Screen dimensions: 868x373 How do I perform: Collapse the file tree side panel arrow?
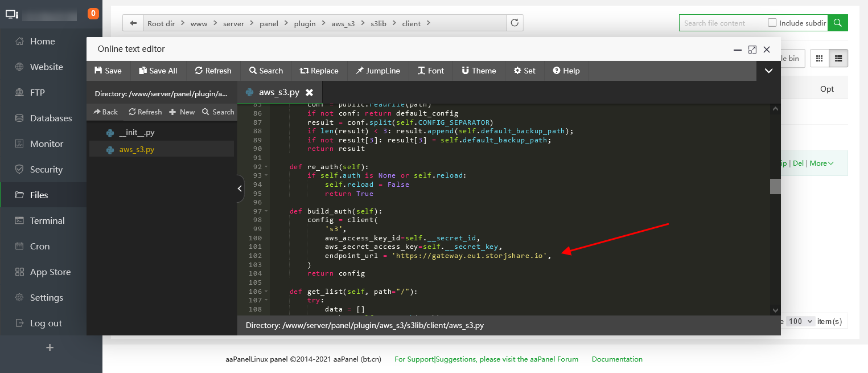pos(240,189)
